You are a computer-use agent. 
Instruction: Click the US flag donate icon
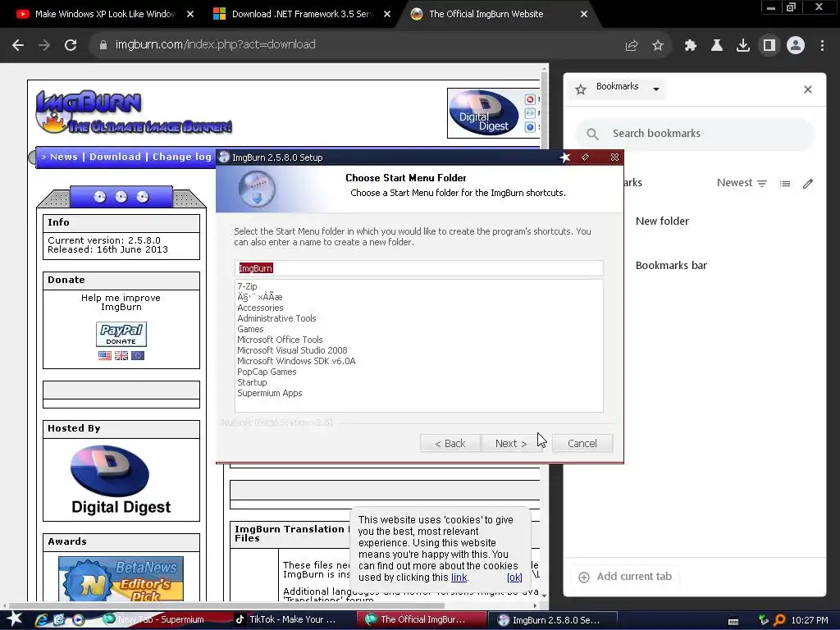tap(105, 356)
